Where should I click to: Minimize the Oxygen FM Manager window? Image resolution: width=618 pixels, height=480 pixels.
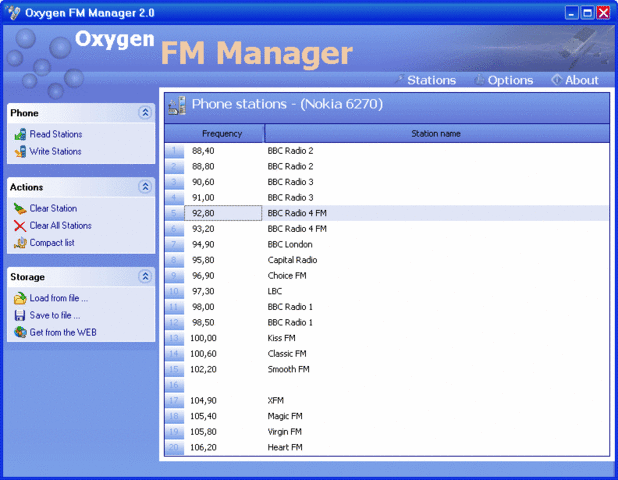click(x=571, y=13)
